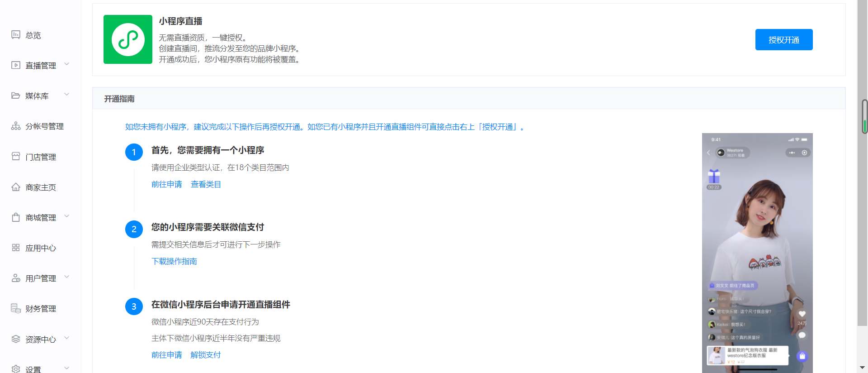This screenshot has width=868, height=373.
Task: Click 前往申请 link under step 3
Action: [167, 355]
